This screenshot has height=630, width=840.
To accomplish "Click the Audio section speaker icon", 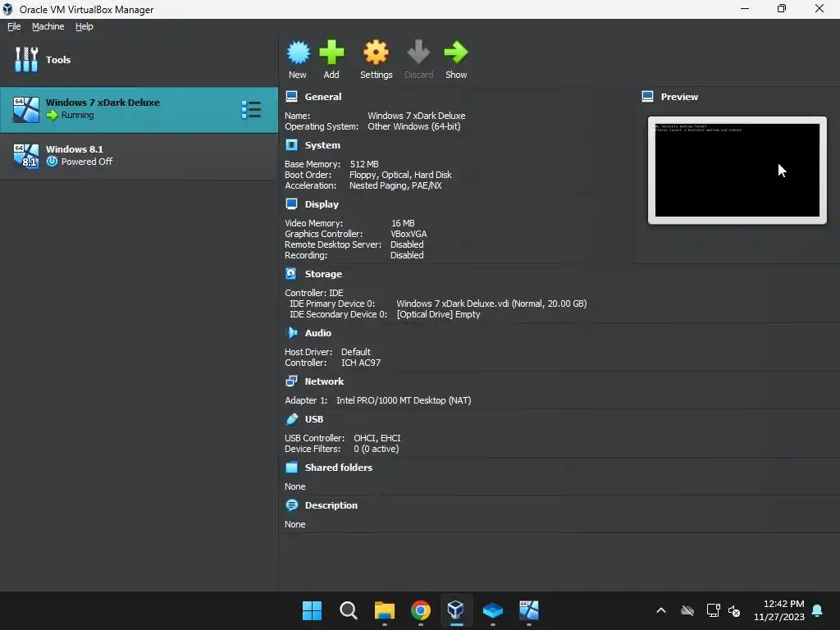I will click(x=291, y=333).
